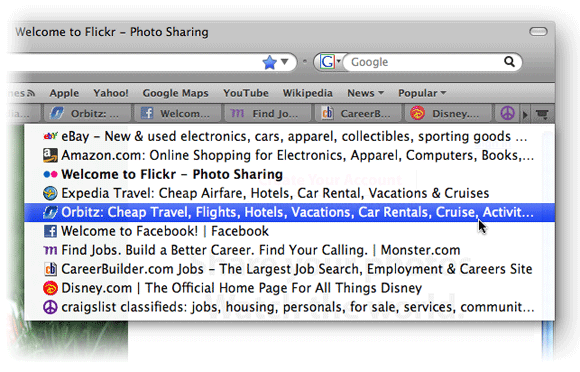Switch to the CareerB... tab
This screenshot has width=580, height=372.
pos(358,114)
